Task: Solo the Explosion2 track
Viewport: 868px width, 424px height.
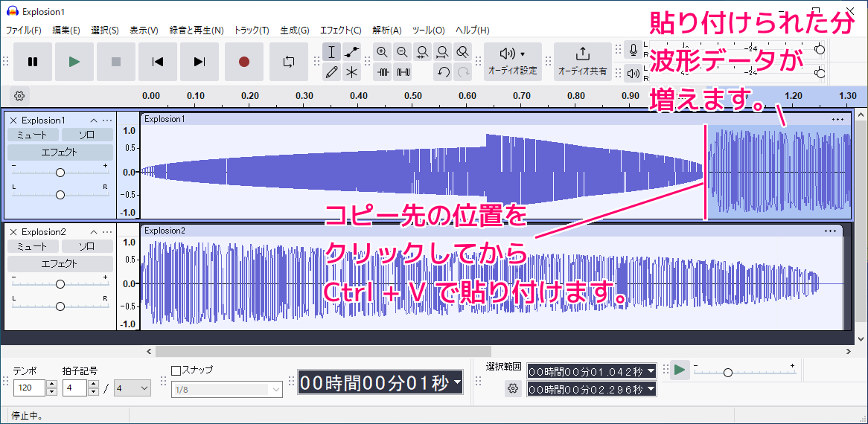Action: 87,246
